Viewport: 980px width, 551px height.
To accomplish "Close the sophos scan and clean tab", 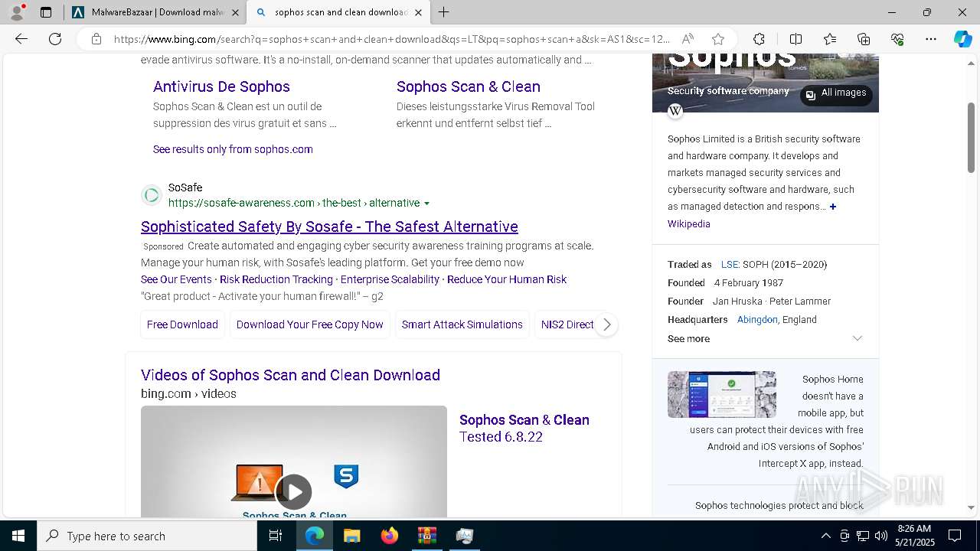I will 418,12.
